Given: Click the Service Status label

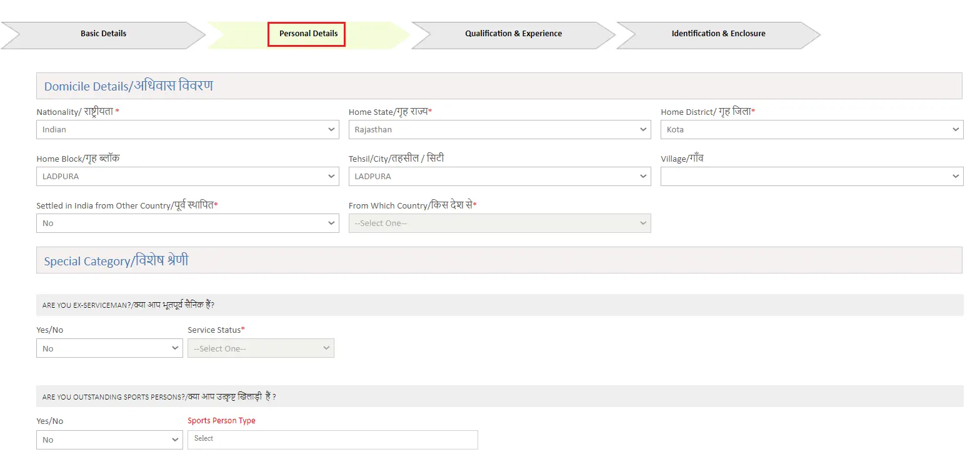Looking at the screenshot, I should (216, 330).
